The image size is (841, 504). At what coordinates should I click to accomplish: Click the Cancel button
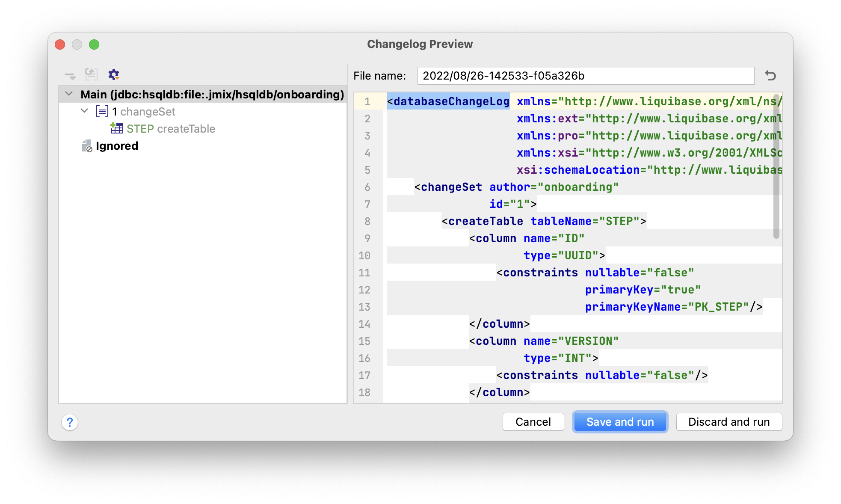(x=533, y=422)
